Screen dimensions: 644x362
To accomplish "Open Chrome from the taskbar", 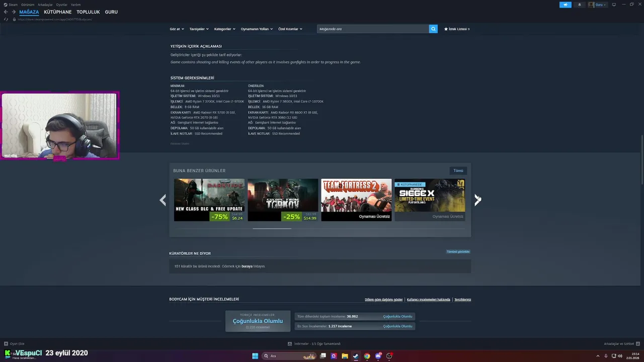I will 367,356.
